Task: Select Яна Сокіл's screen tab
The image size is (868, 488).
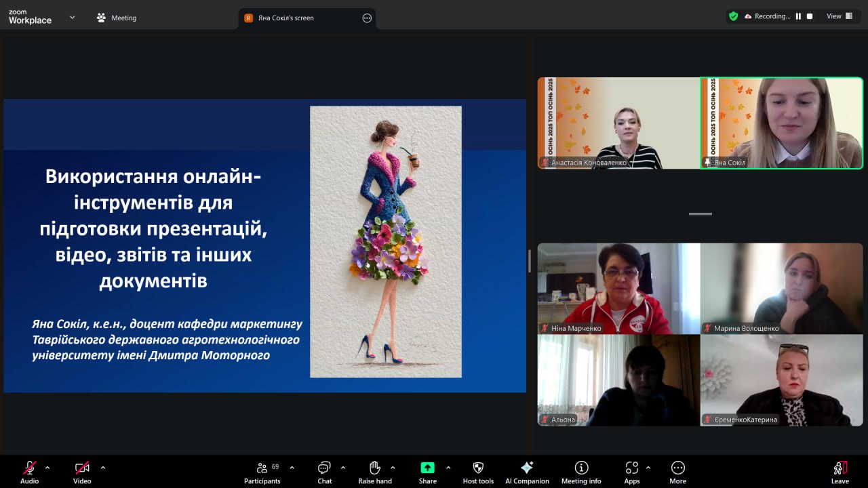Action: click(x=285, y=18)
